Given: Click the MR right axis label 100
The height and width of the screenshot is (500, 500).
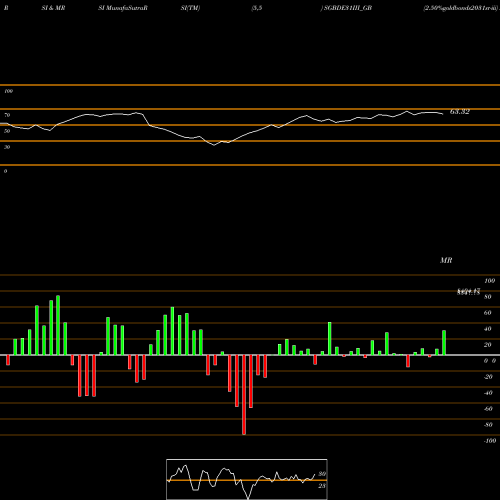Looking at the screenshot, I should point(489,281).
